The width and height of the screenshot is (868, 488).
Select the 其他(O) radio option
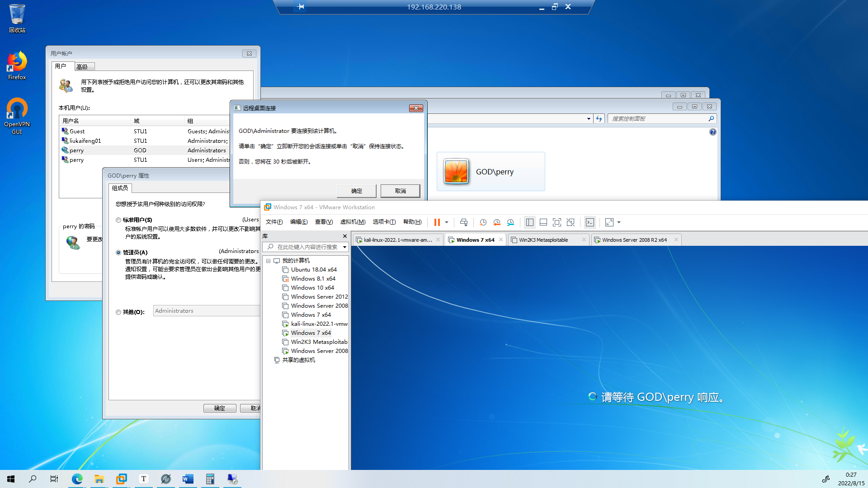click(x=118, y=312)
